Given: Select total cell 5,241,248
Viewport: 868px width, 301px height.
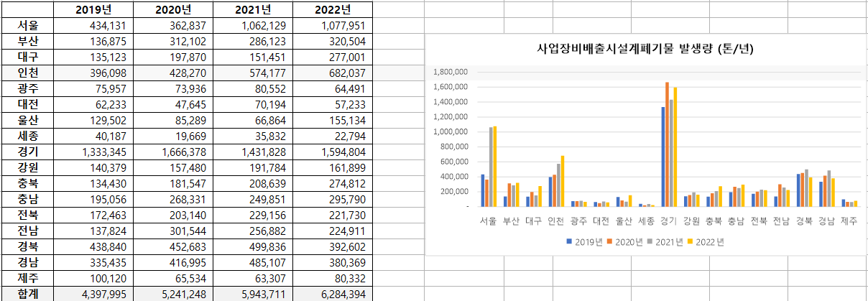Looking at the screenshot, I should click(173, 293).
